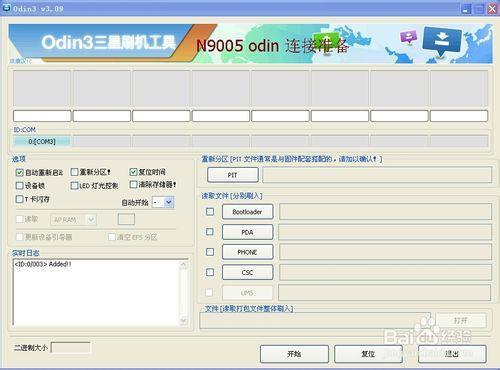Enable the LED 灯光控制 checkbox
Image resolution: width=500 pixels, height=370 pixels.
pyautogui.click(x=74, y=185)
